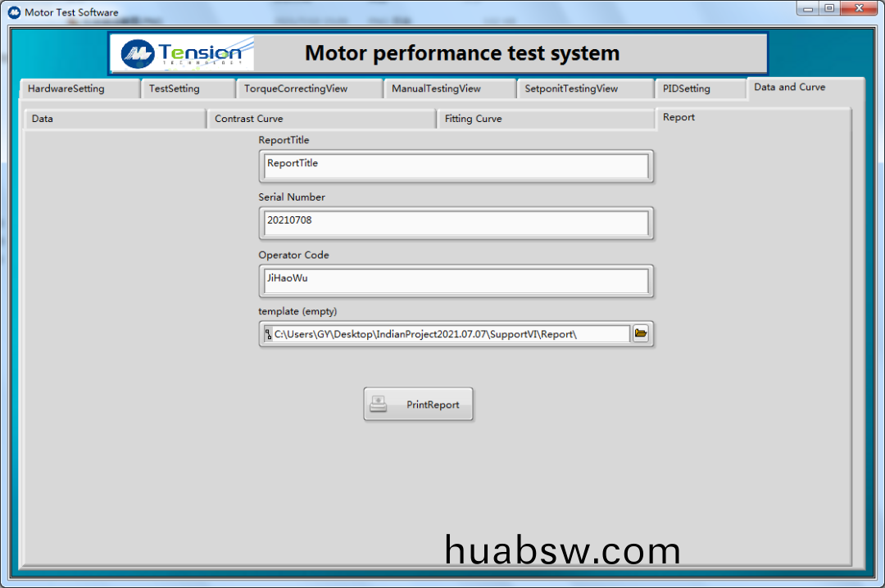Open the Data sub-tab
Viewport: 885px width, 588px height.
[x=43, y=119]
